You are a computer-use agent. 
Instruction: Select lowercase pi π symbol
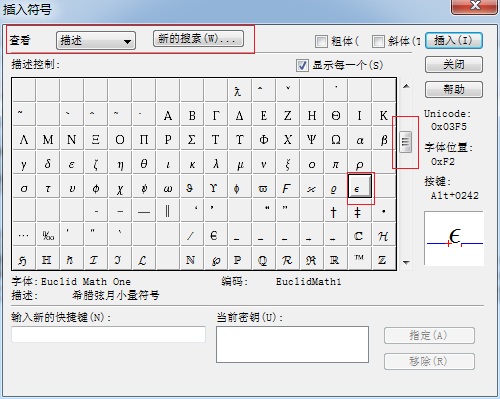pos(336,164)
